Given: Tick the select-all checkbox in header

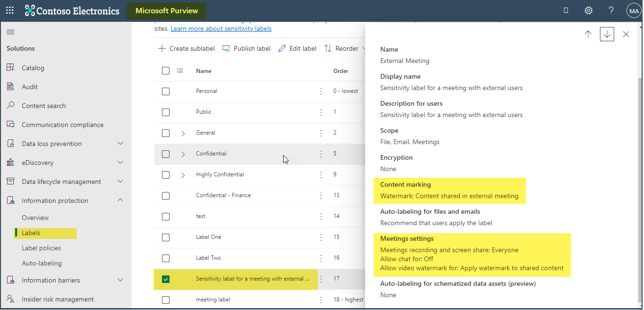Looking at the screenshot, I should coord(166,71).
